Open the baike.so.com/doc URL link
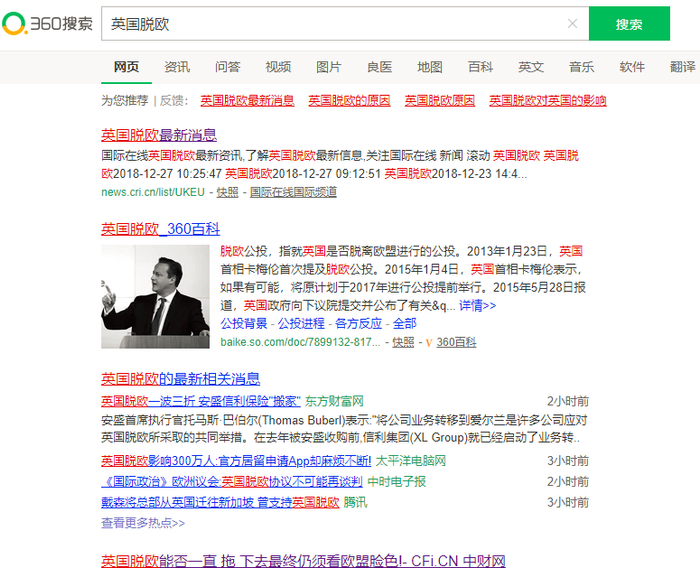 tap(300, 342)
